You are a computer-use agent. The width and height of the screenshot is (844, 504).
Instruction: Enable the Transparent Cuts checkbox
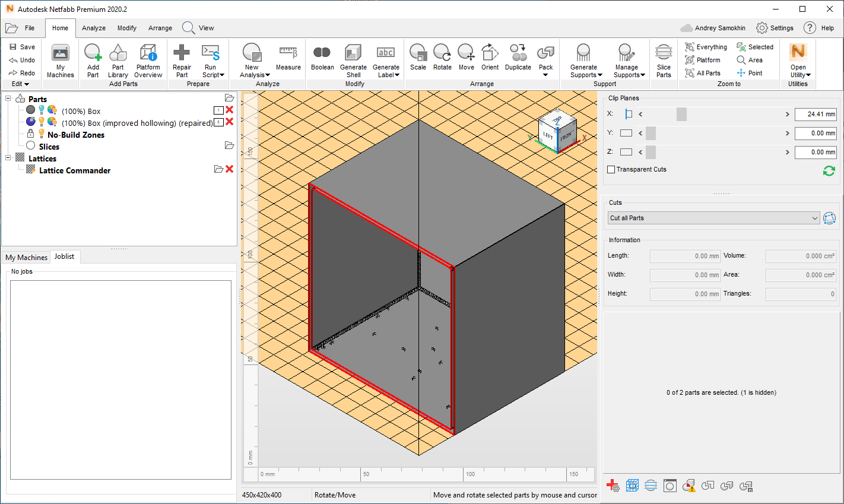611,169
